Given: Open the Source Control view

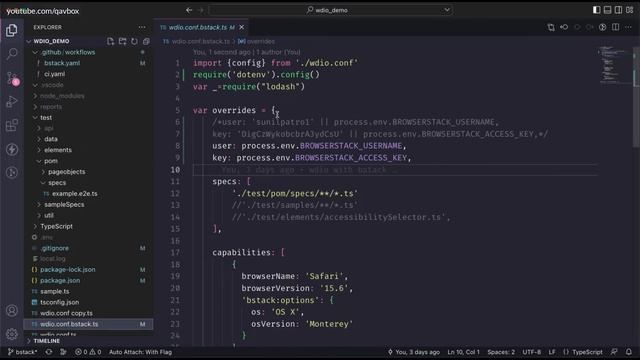Looking at the screenshot, I should (12, 78).
